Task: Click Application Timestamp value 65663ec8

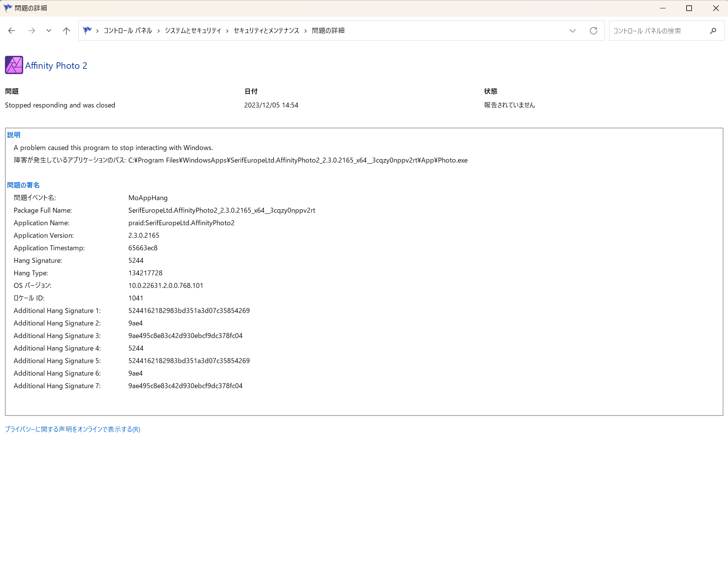Action: pos(143,248)
